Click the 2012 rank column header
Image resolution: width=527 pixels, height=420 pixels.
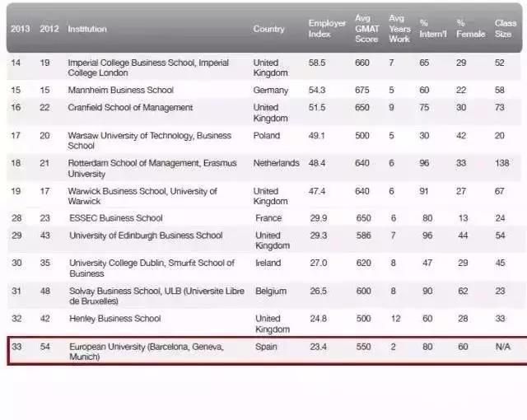pos(49,29)
